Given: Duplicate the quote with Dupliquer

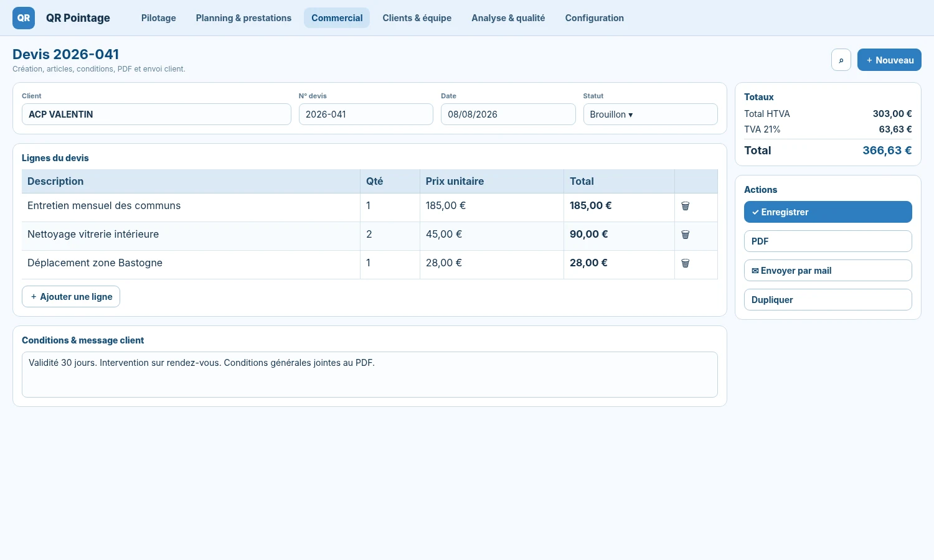Looking at the screenshot, I should 828,299.
